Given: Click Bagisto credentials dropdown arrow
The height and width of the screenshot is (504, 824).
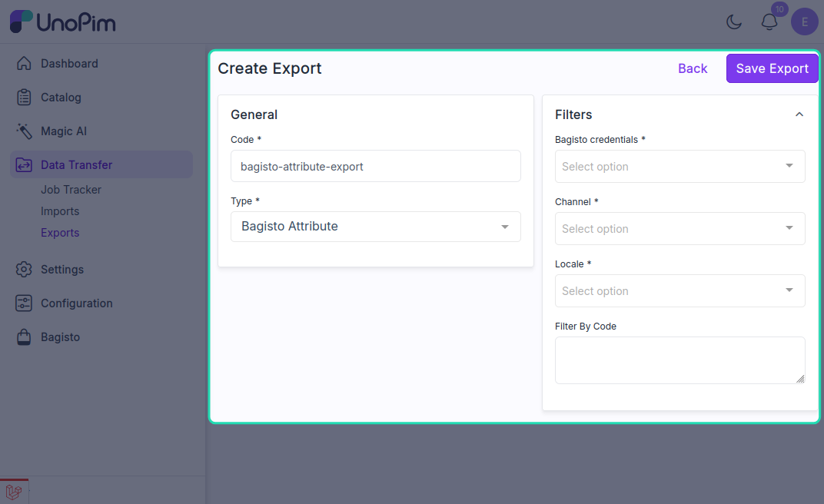Looking at the screenshot, I should click(x=789, y=165).
